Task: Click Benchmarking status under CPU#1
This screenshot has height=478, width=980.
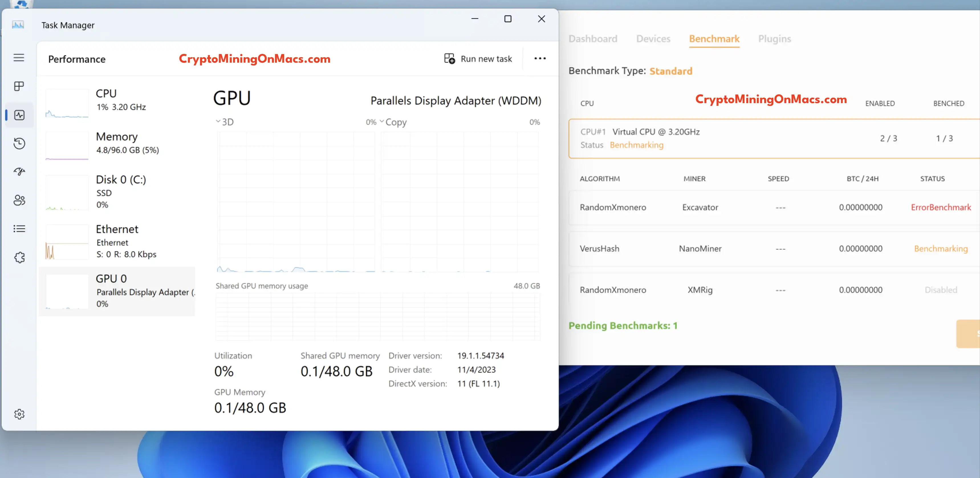Action: (x=637, y=145)
